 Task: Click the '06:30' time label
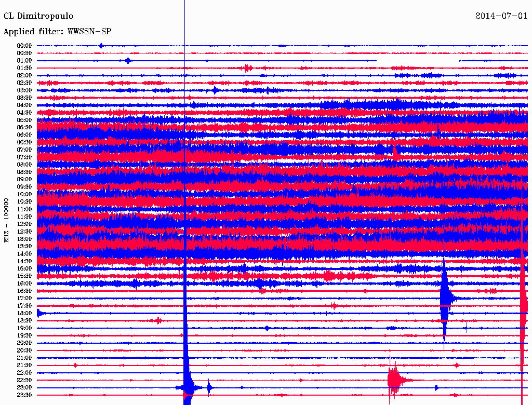pos(24,142)
